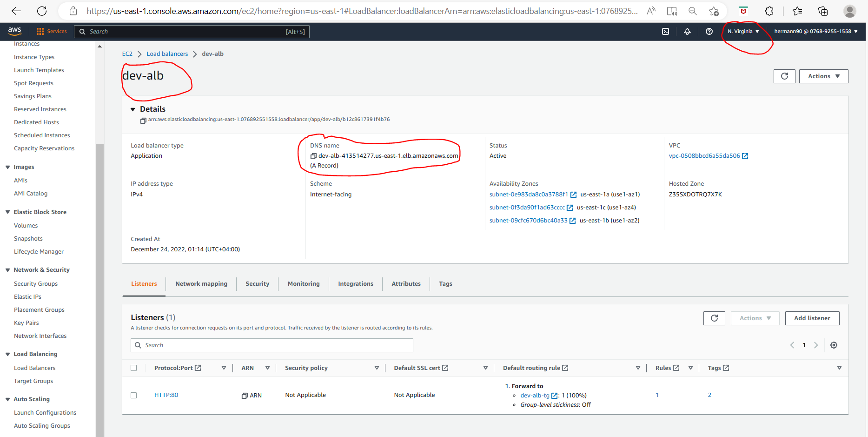Open the immersive reader icon

point(672,11)
